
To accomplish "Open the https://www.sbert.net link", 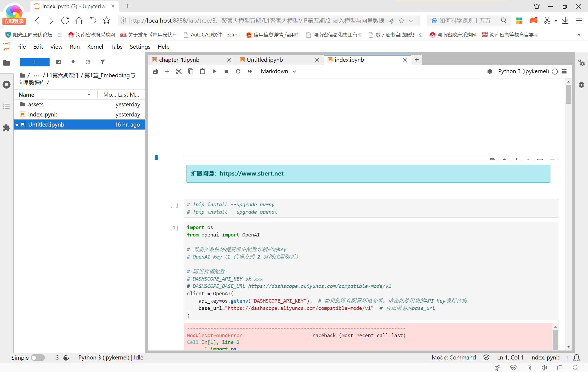I will point(251,174).
